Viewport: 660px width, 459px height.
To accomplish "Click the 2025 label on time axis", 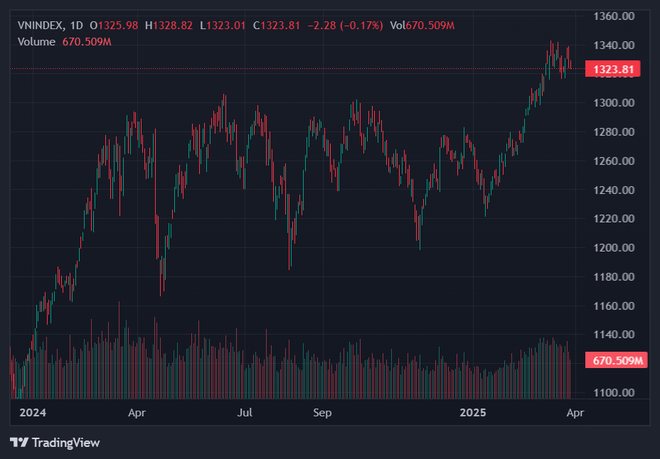I will coord(473,413).
